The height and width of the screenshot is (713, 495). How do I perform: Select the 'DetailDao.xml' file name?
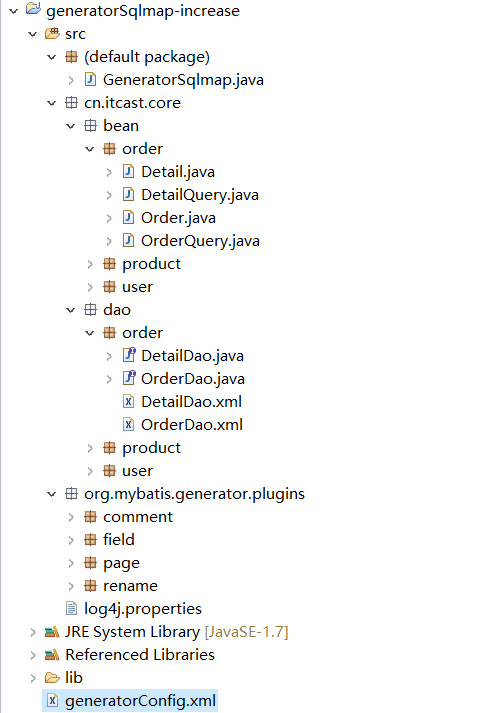(191, 402)
